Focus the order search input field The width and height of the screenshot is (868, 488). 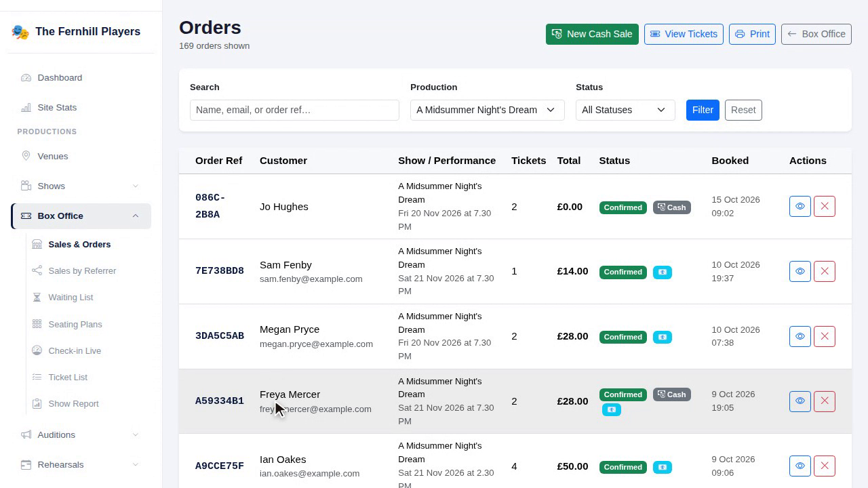294,110
